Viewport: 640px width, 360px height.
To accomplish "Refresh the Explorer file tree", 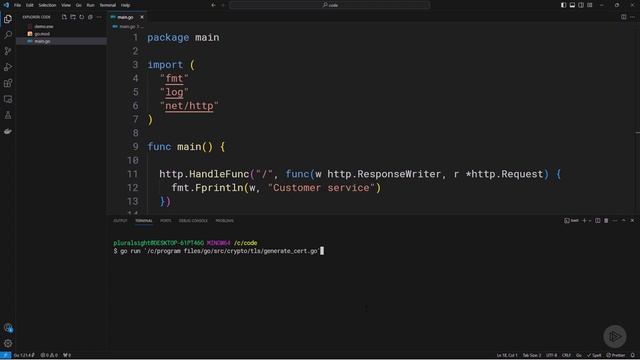I will pos(82,17).
